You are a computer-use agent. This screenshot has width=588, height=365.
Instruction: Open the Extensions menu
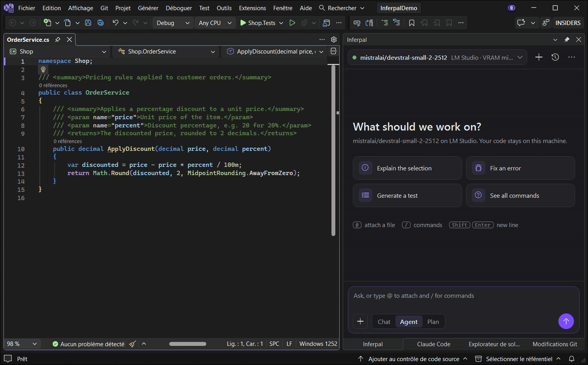pyautogui.click(x=252, y=8)
